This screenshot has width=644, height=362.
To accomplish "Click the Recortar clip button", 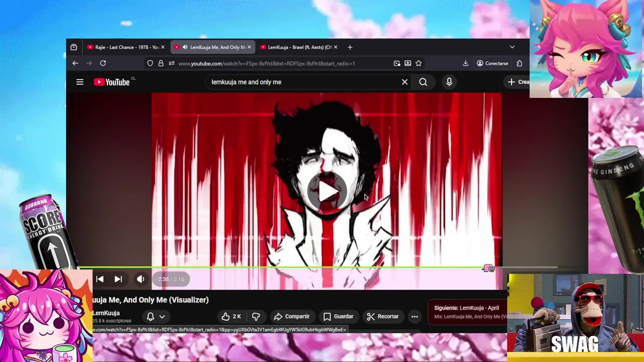I will 383,316.
